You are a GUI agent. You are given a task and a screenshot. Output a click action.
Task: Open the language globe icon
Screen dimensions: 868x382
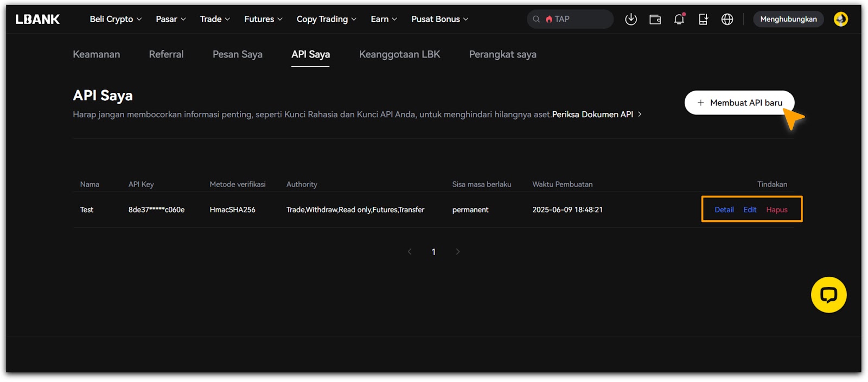(727, 19)
